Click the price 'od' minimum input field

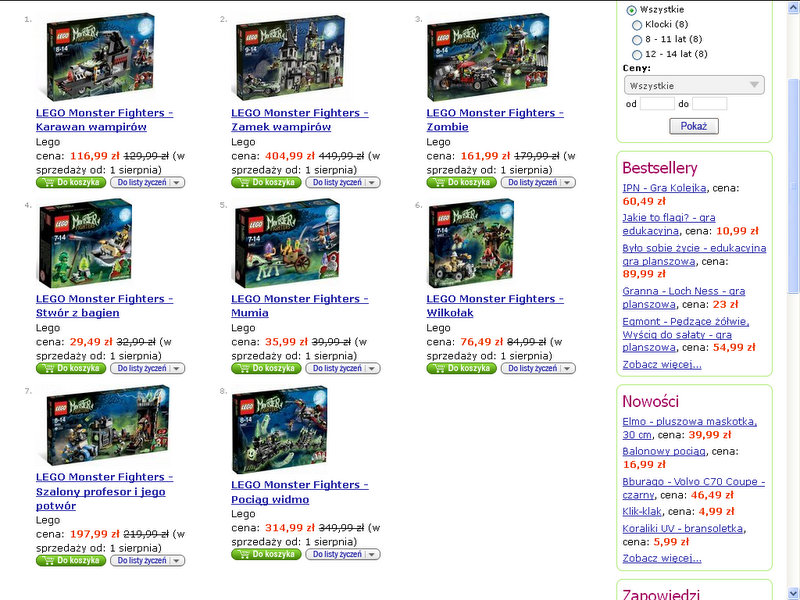pos(657,104)
